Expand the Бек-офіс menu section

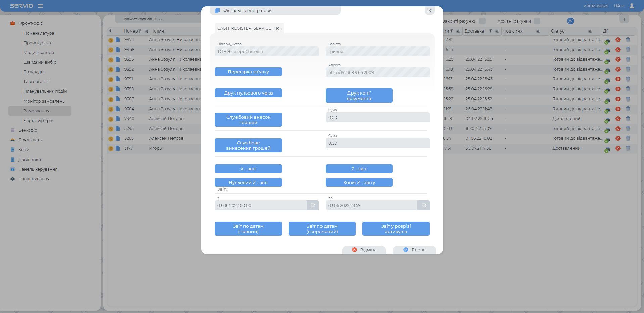(x=28, y=130)
